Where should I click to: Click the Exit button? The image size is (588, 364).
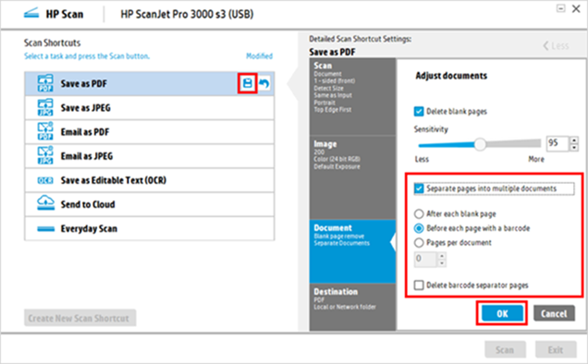pyautogui.click(x=556, y=350)
